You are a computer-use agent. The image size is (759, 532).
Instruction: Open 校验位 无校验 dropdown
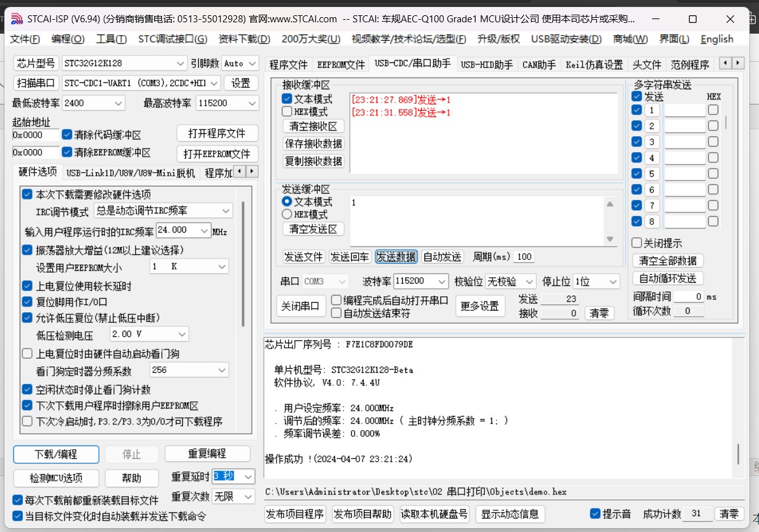510,281
